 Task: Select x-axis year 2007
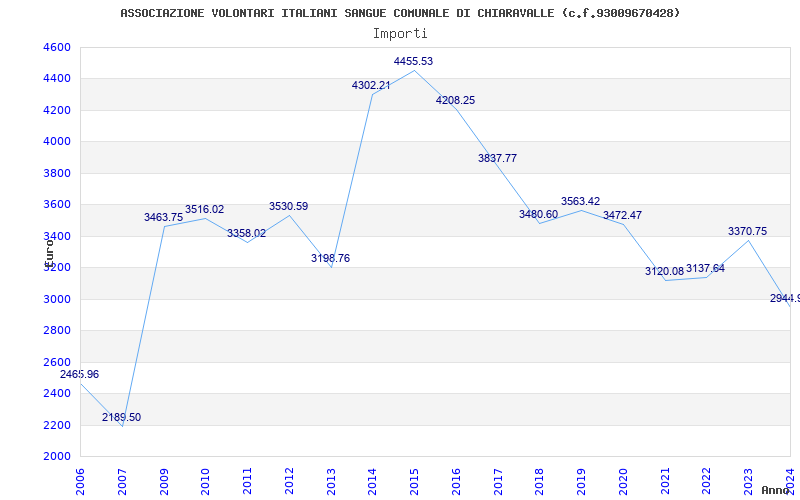click(122, 481)
